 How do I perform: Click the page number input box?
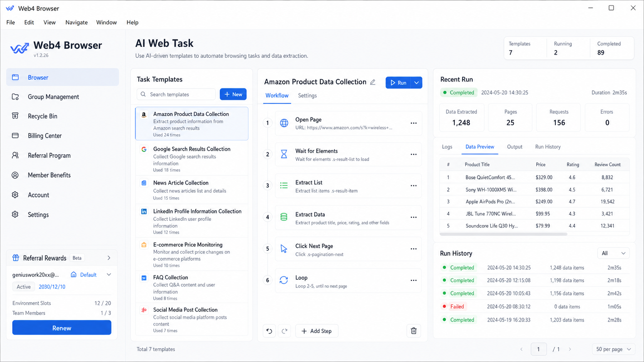[x=538, y=349]
